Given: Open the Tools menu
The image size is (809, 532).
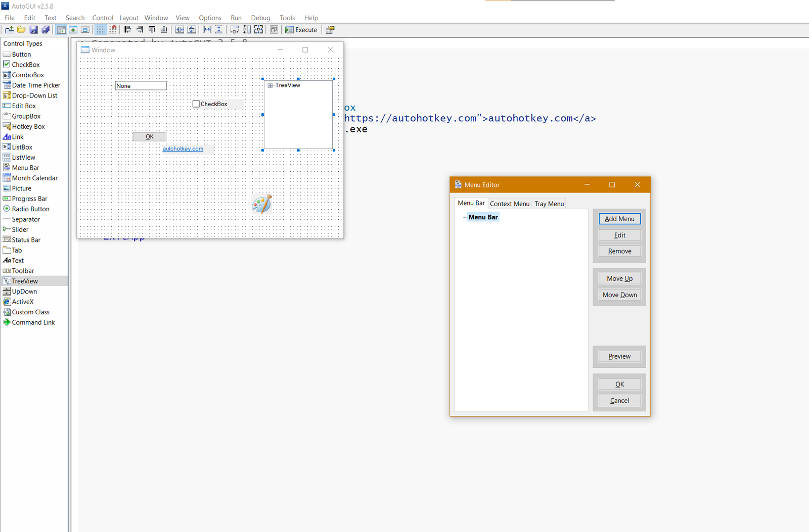Looking at the screenshot, I should 287,18.
